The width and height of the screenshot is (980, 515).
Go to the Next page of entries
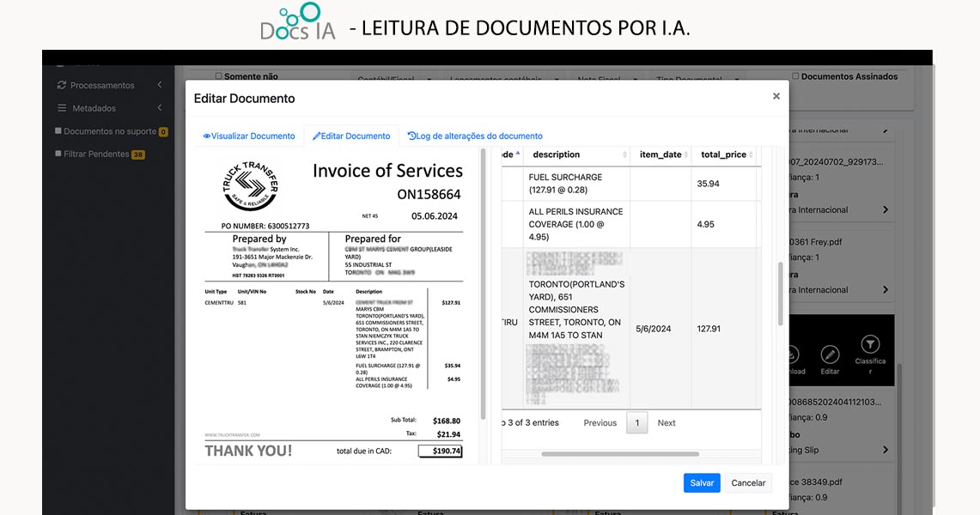click(667, 422)
